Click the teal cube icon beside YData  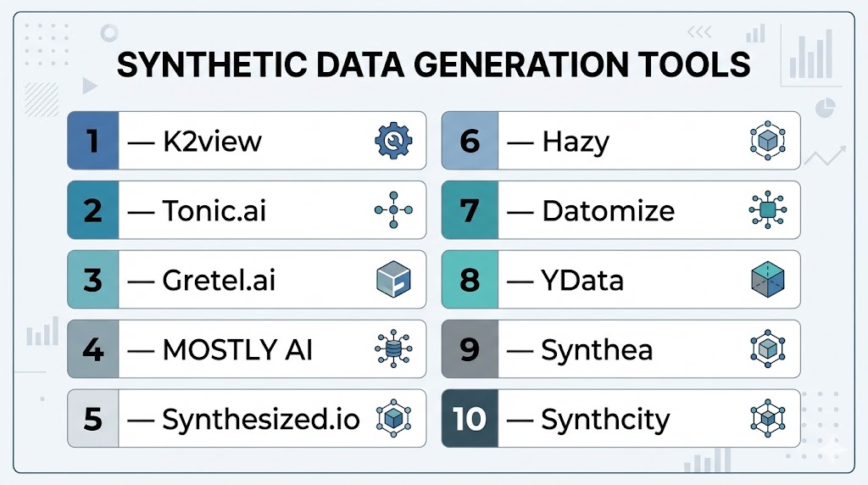coord(768,280)
